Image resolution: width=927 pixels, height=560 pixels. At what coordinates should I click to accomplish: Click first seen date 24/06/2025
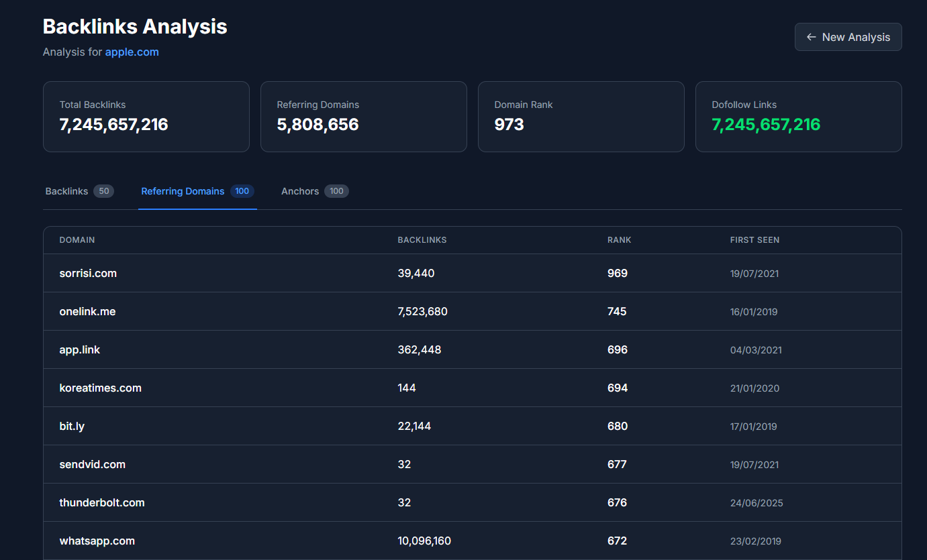click(x=757, y=503)
